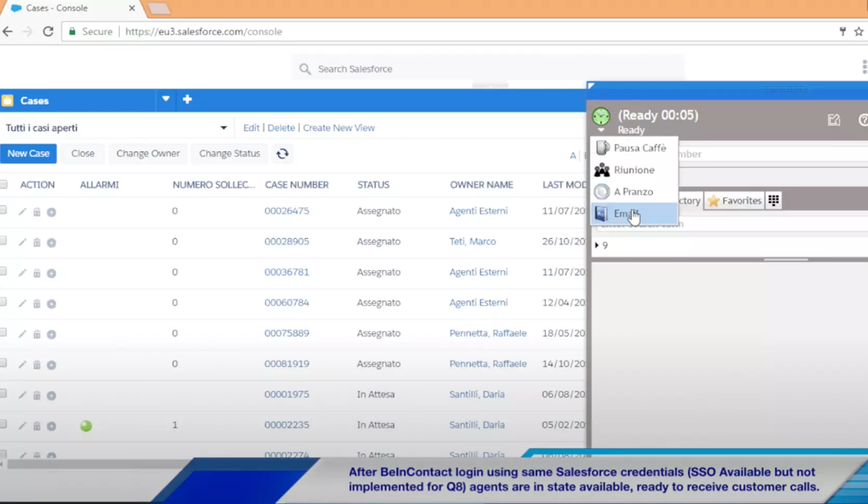Check the box for case 00036781
The image size is (868, 504).
(x=3, y=271)
